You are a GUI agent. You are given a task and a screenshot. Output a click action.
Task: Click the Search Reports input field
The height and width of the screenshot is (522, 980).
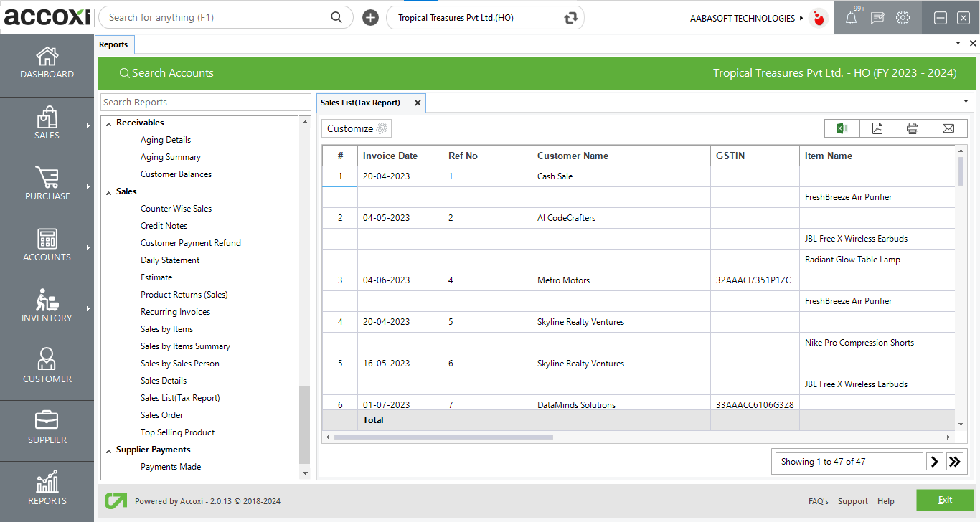pos(205,103)
